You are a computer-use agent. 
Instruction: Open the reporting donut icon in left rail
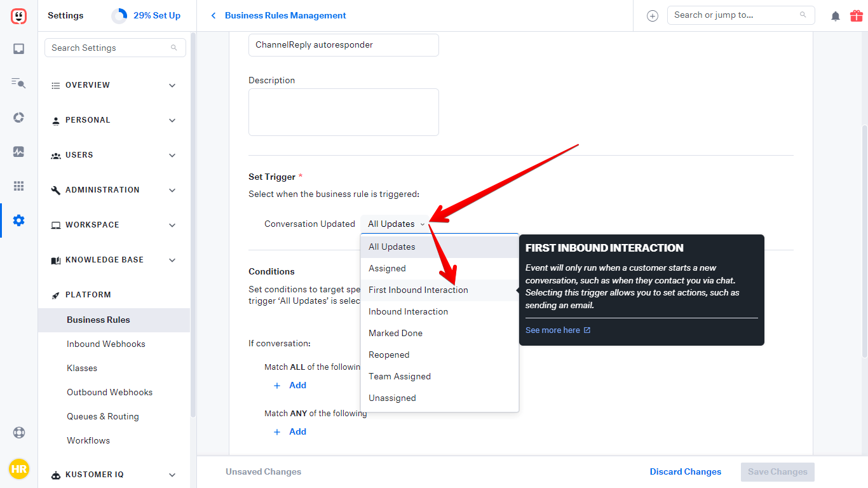click(18, 118)
